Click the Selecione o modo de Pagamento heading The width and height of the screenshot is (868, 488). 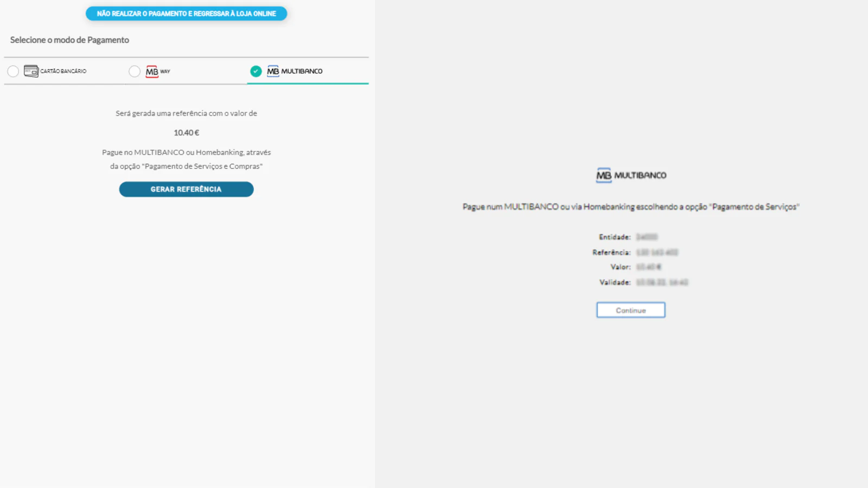coord(69,40)
